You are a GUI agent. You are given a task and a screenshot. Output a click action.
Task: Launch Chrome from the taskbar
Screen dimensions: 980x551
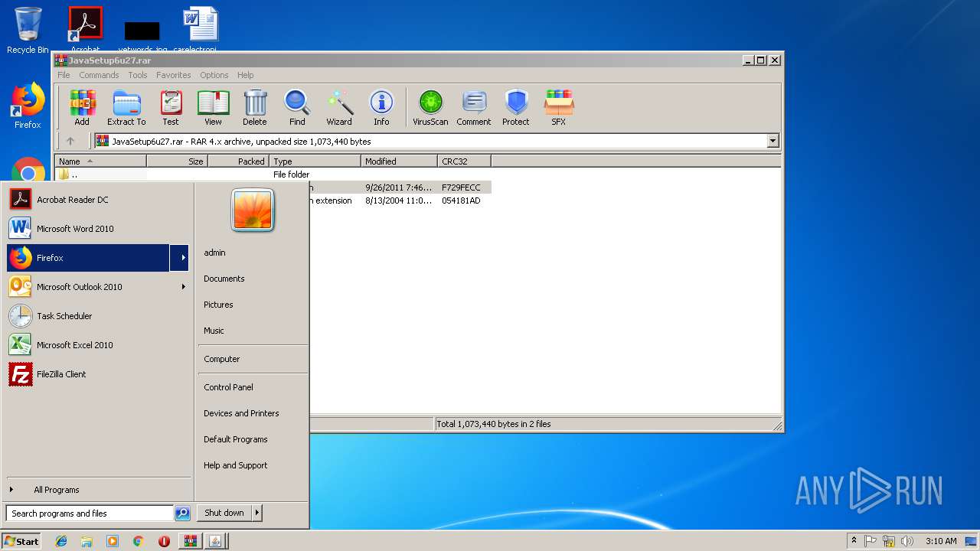click(x=138, y=541)
